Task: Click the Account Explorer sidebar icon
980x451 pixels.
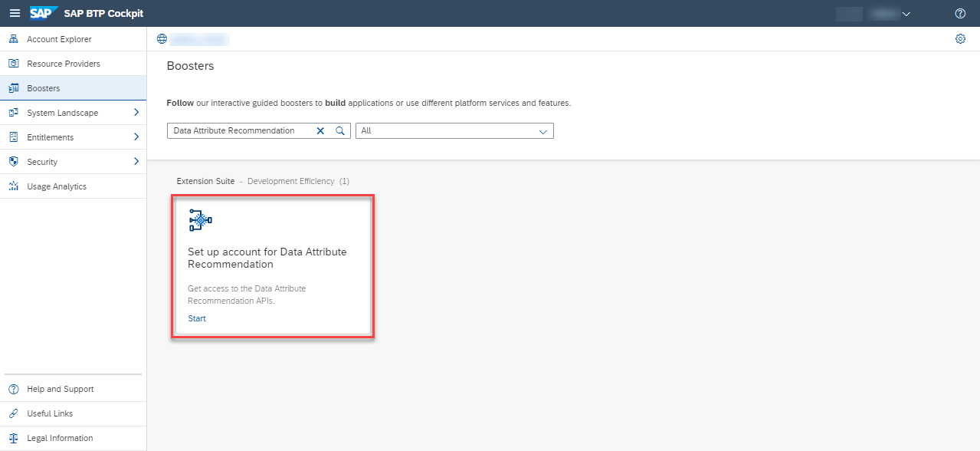Action: click(13, 39)
